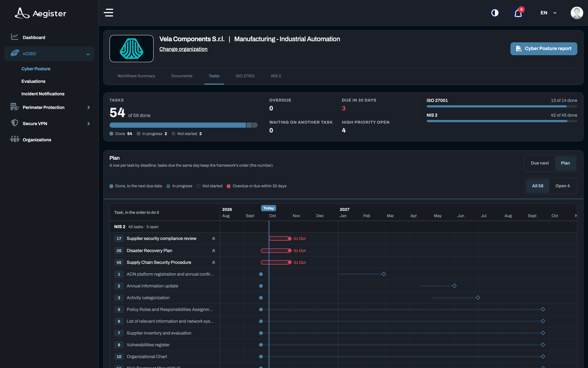Click priority chevrons on Disaster Recovery Plan
This screenshot has width=588, height=368.
214,250
